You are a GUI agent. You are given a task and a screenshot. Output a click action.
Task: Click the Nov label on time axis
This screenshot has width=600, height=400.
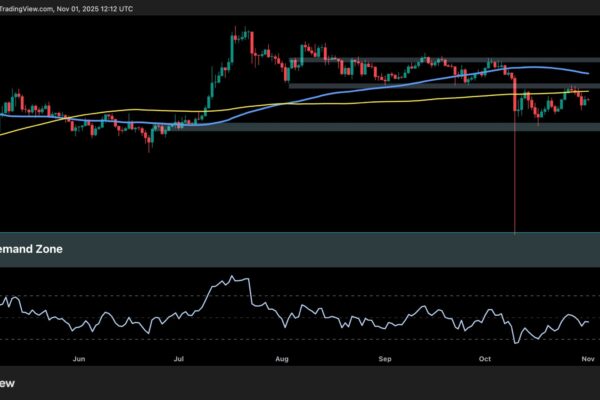pos(588,357)
